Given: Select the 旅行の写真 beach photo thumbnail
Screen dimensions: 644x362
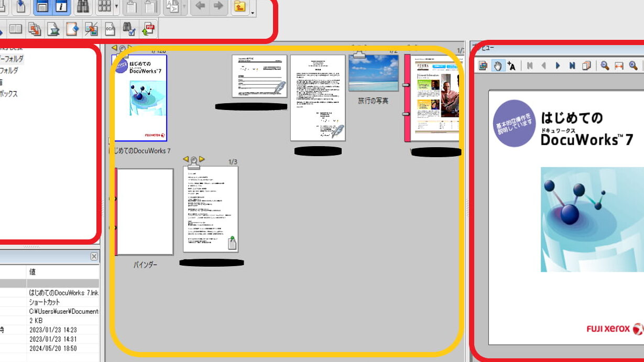Looking at the screenshot, I should click(x=374, y=73).
